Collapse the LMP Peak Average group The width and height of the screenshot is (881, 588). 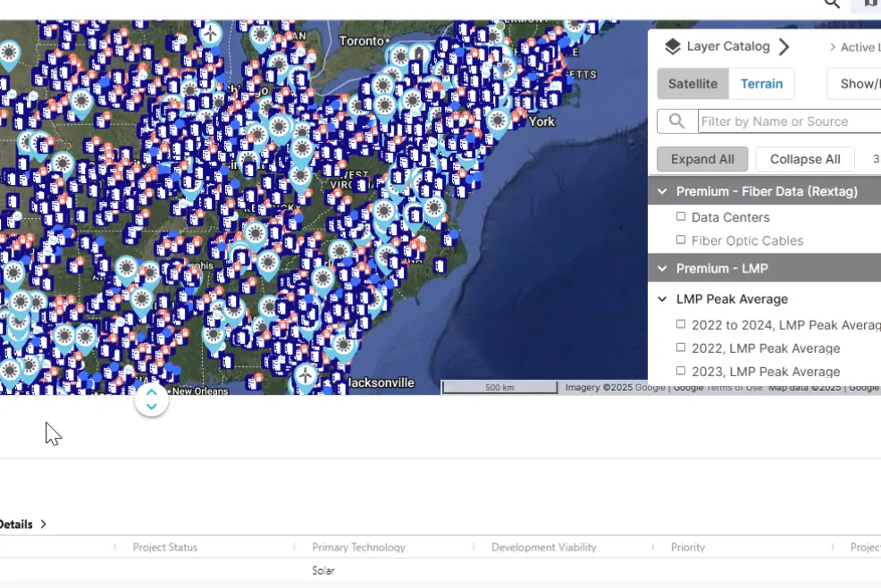pyautogui.click(x=662, y=299)
